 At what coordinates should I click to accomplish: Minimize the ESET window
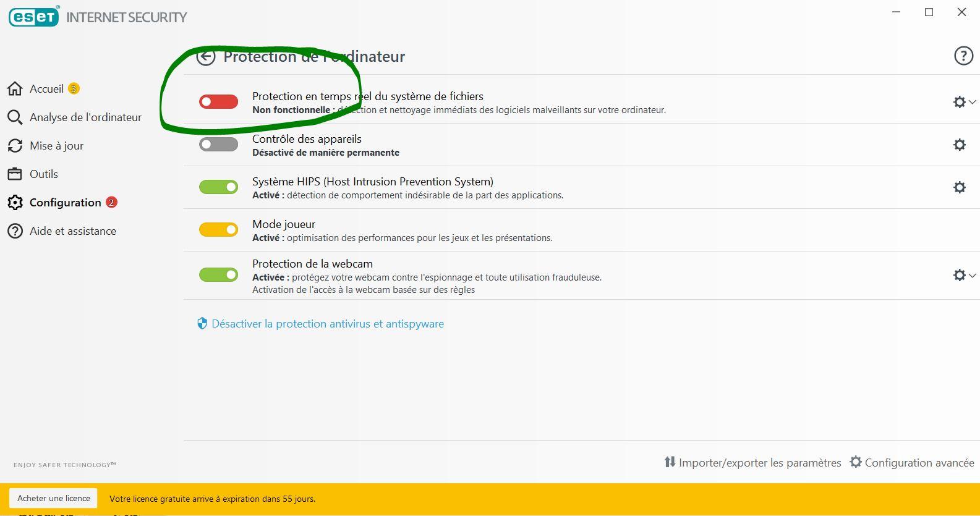pyautogui.click(x=897, y=12)
